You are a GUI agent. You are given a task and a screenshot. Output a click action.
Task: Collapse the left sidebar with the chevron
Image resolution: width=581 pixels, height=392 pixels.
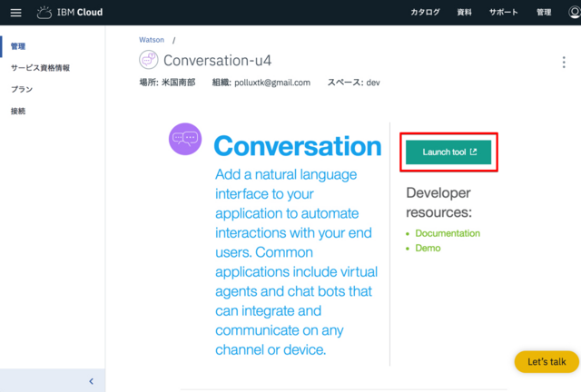tap(91, 381)
